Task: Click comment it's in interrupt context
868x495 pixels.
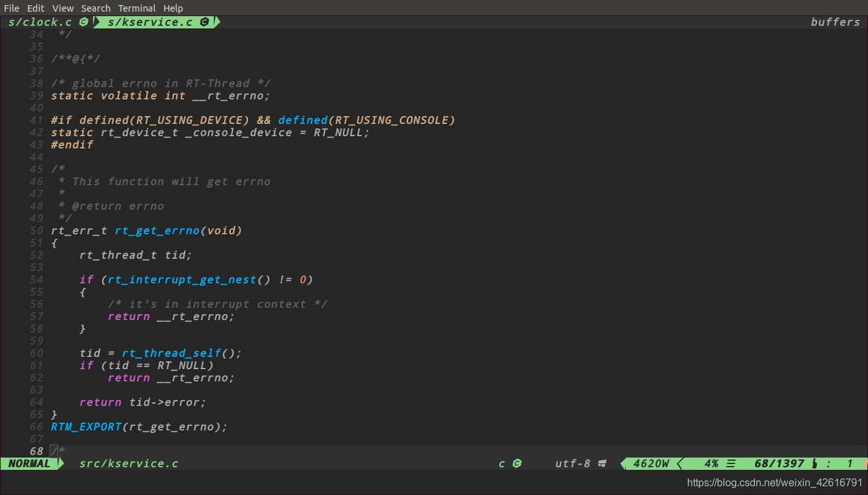Action: [x=218, y=304]
